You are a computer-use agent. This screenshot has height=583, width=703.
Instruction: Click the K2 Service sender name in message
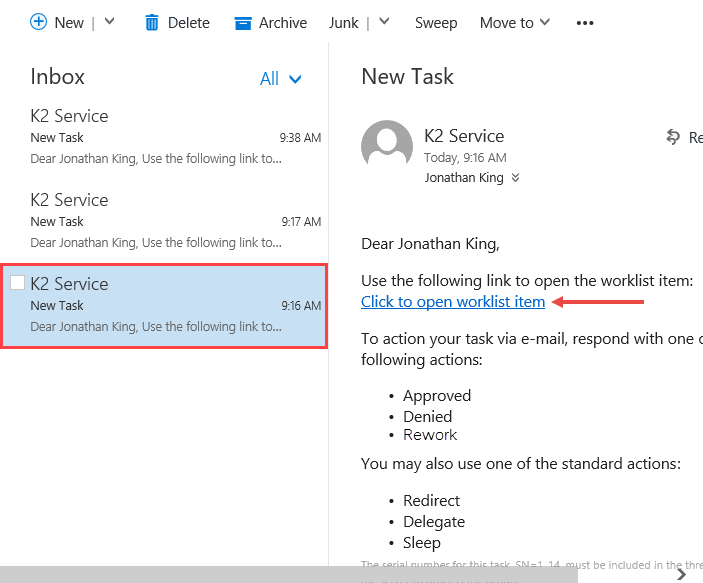tap(464, 136)
